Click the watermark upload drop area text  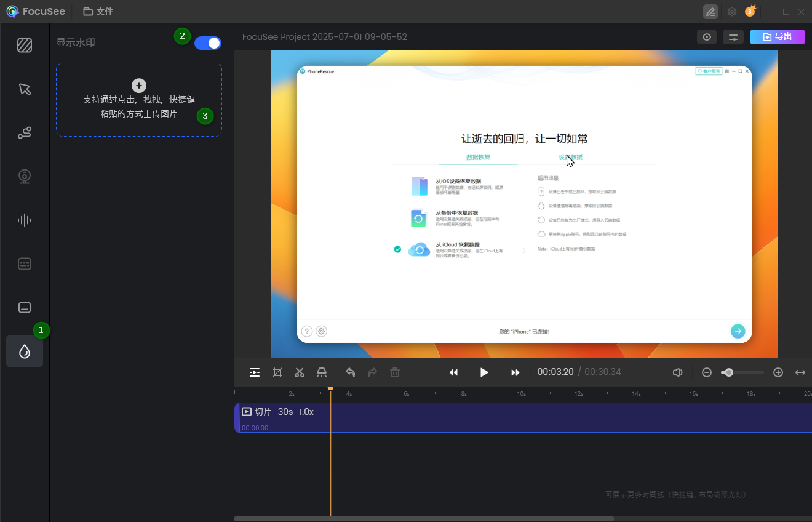point(139,106)
